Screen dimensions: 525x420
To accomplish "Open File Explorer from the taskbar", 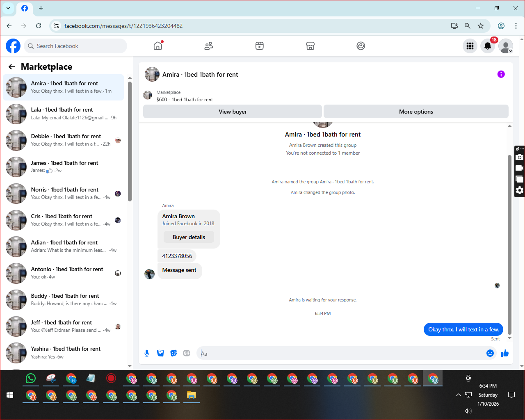I will 192,395.
